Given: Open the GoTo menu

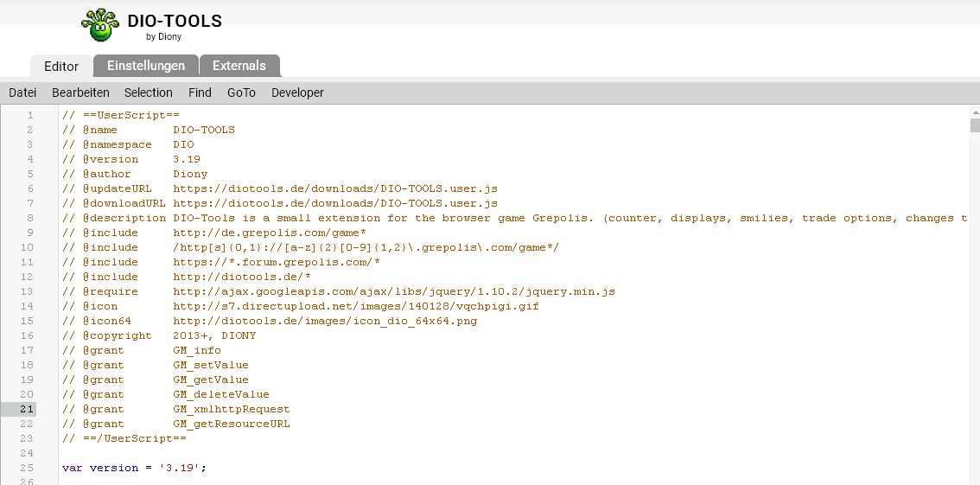Looking at the screenshot, I should click(x=241, y=93).
